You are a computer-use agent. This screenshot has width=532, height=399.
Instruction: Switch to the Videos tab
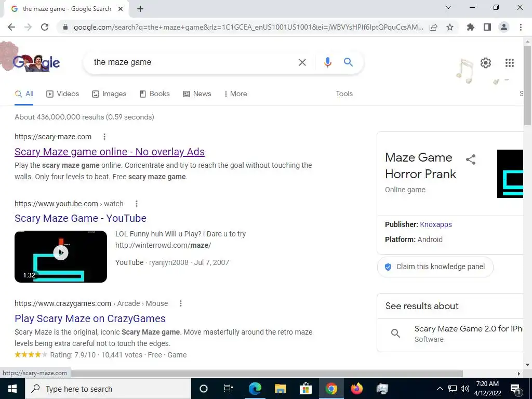point(62,94)
